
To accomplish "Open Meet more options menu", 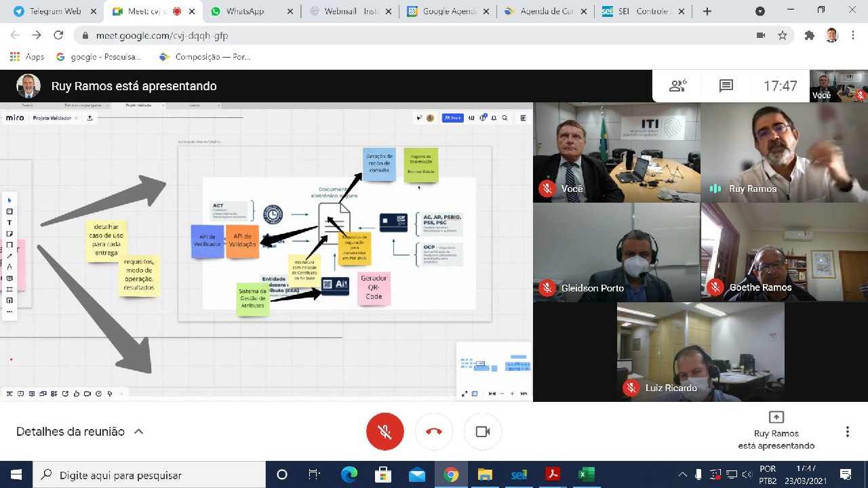I will click(847, 432).
